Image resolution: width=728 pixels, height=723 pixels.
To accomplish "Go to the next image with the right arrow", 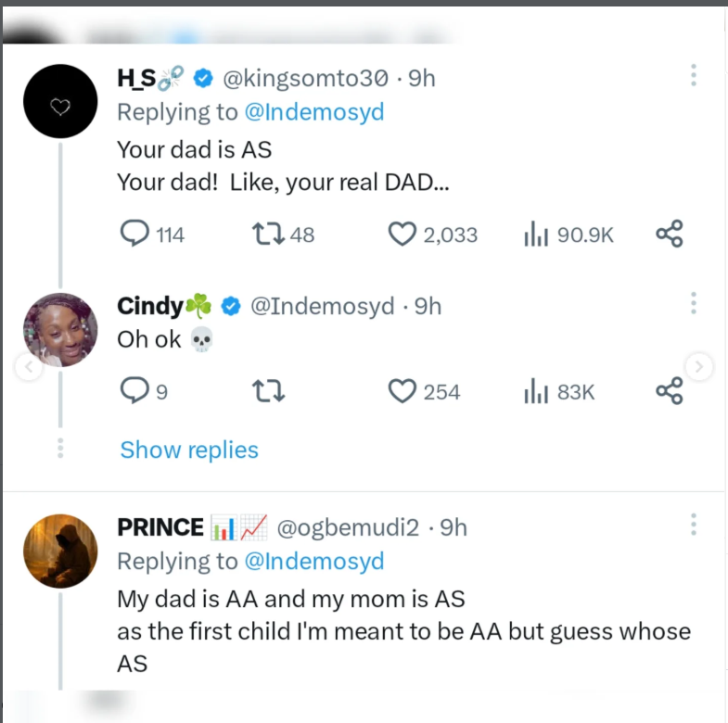I will click(x=699, y=368).
